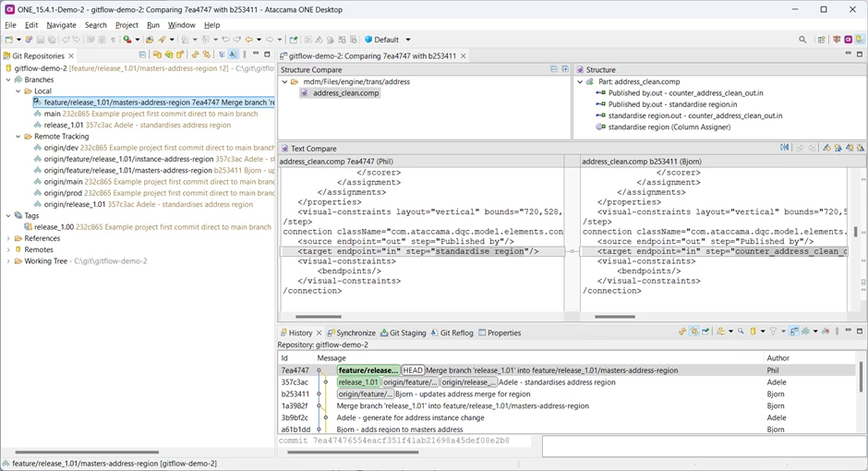Open the Navigate menu
The image size is (868, 471).
click(62, 25)
